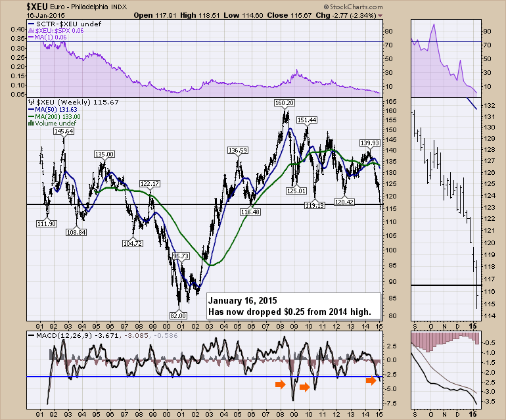Click the 108.84 low label
Screen dimensions: 506x420
(x=76, y=232)
